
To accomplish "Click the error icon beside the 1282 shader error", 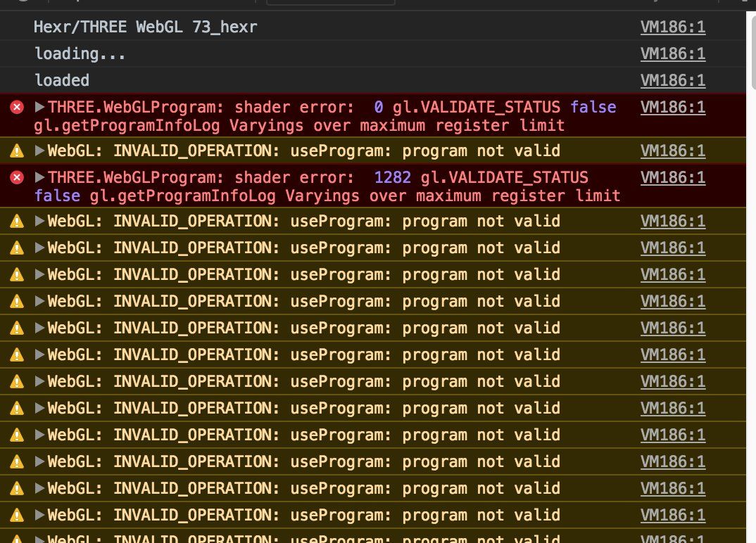I will [16, 177].
